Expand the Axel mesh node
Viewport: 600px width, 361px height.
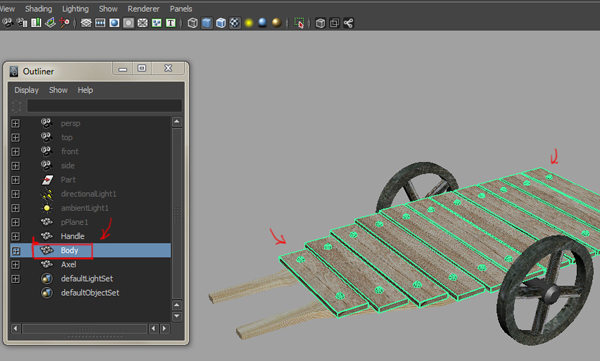tap(15, 265)
